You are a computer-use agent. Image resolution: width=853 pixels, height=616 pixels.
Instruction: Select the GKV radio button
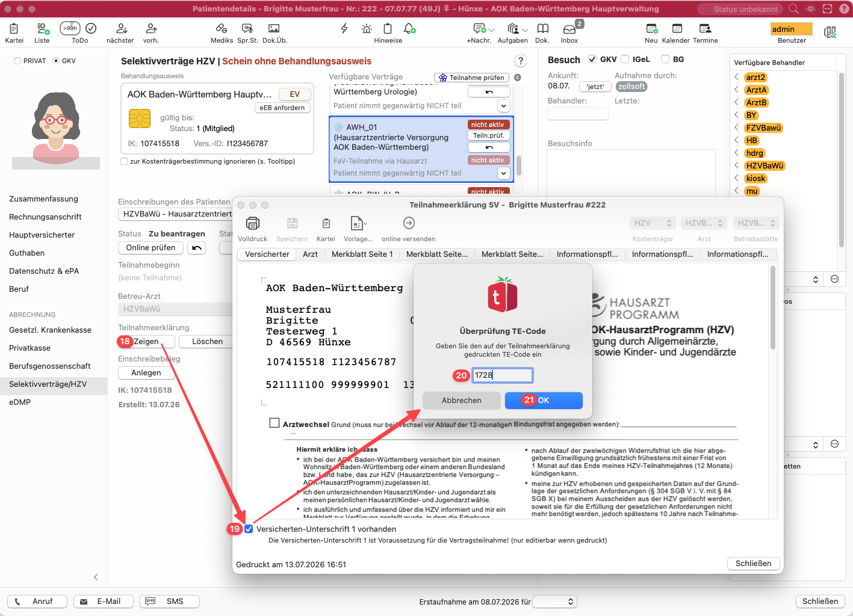coord(56,61)
